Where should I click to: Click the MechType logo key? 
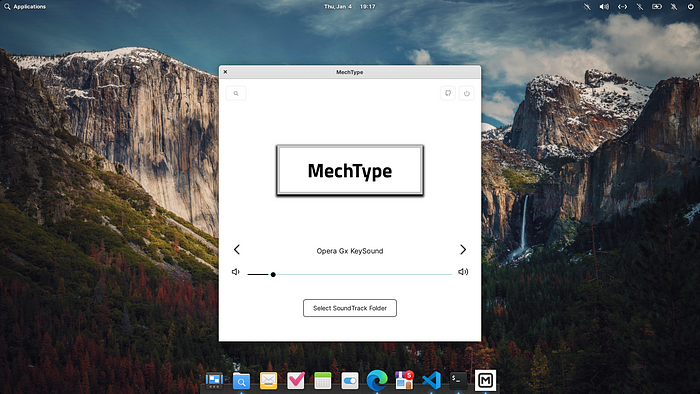coord(350,170)
